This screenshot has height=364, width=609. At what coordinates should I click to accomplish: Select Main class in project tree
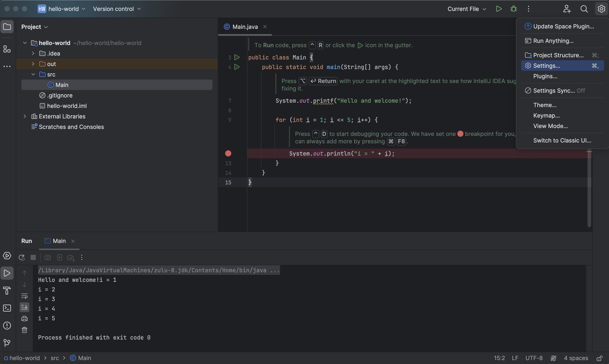(x=117, y=85)
